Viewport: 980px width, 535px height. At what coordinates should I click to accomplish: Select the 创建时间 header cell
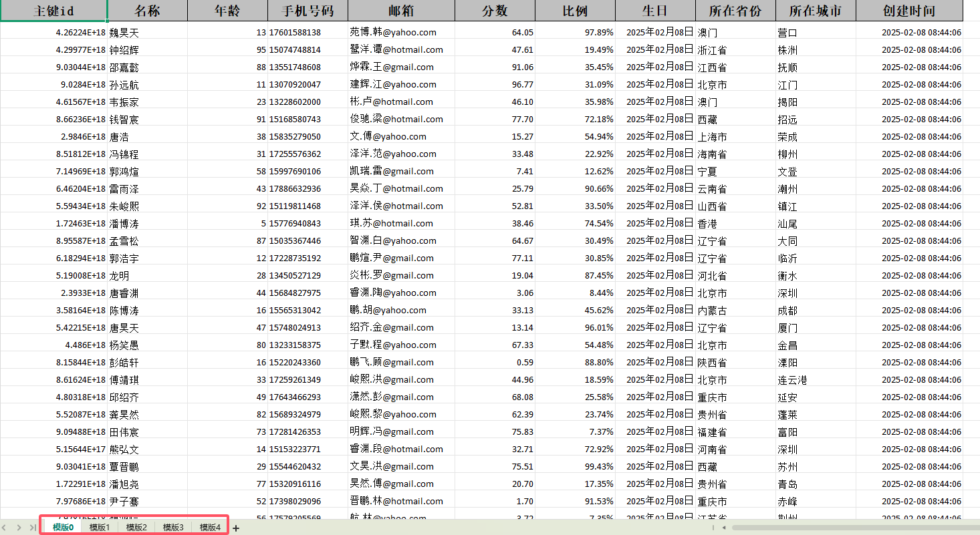point(909,11)
